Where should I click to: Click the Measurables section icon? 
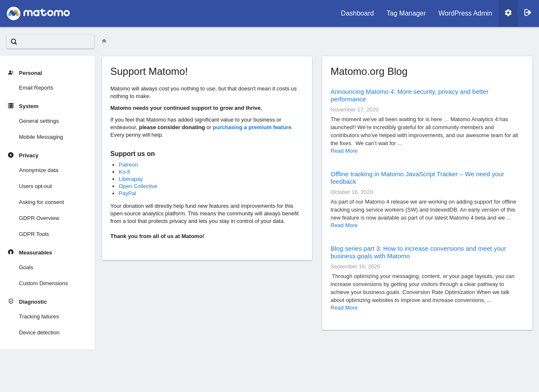tap(11, 252)
